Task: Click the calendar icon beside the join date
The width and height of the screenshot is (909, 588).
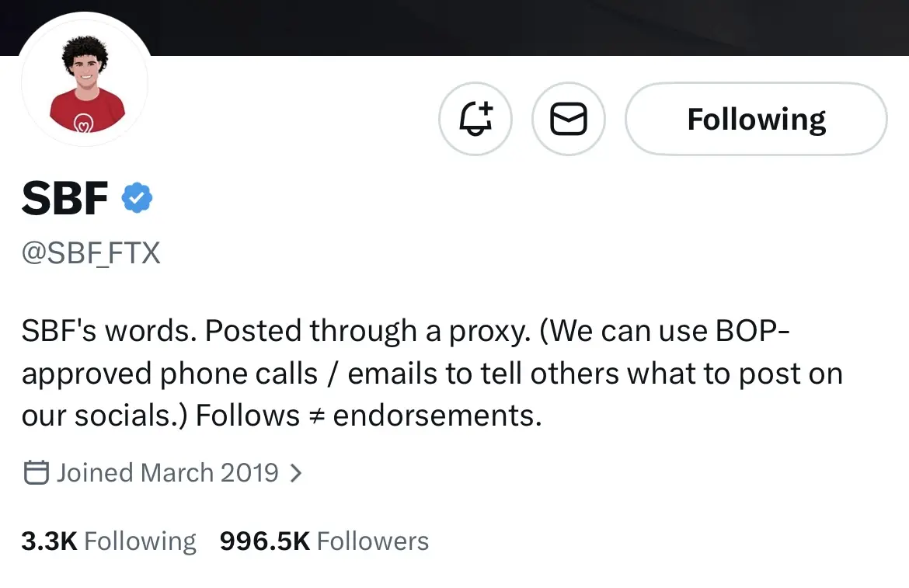Action: 36,472
